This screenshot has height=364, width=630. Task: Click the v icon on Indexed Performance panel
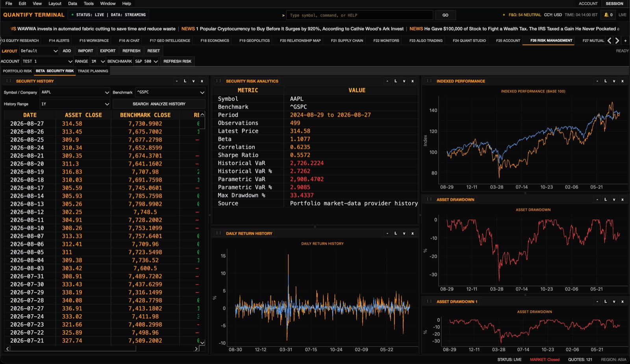[614, 81]
